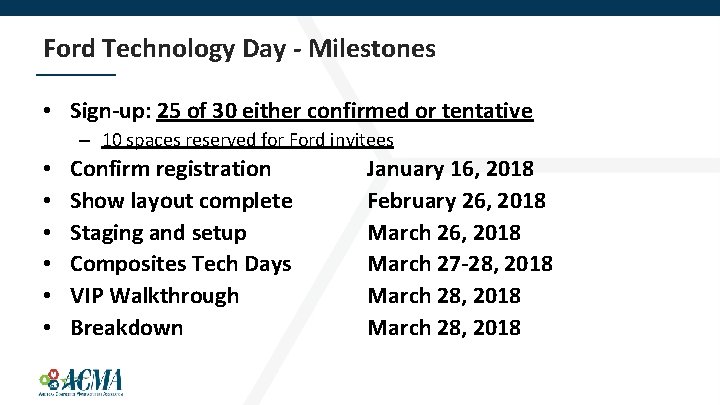720x405 pixels.
Task: Click the VIP Walkthrough date 'March 28, 2018'
Action: click(444, 296)
